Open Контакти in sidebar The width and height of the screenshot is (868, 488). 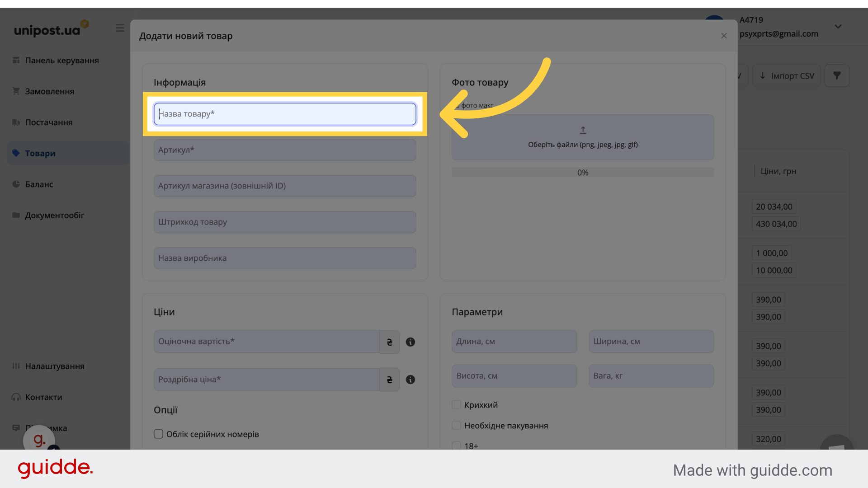point(44,397)
